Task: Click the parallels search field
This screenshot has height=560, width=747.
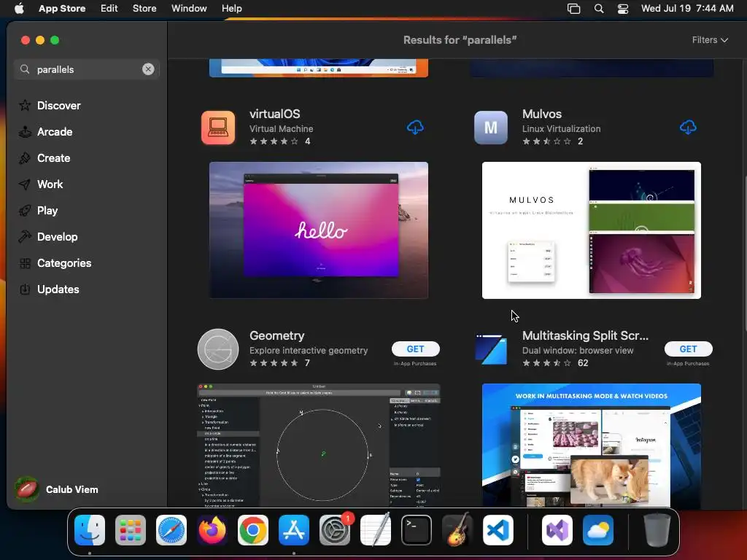Action: (x=87, y=69)
